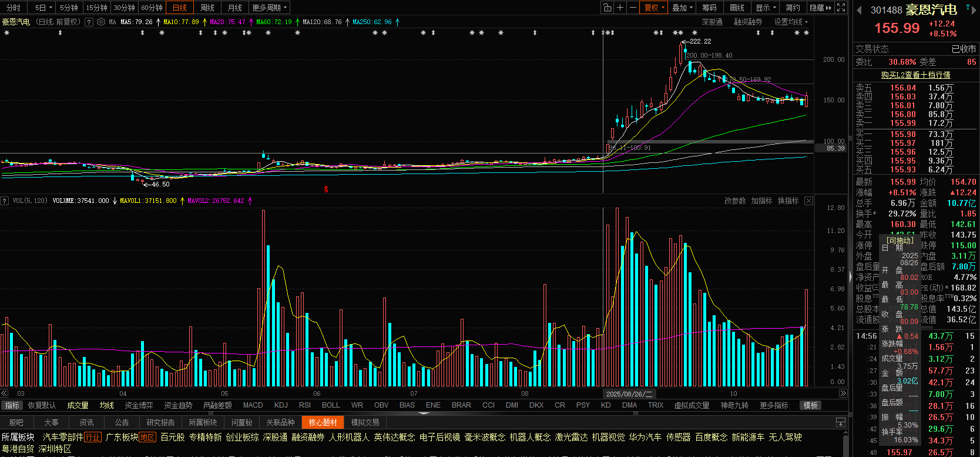The image size is (980, 457).
Task: Jump chart to latest data
Action: [843, 393]
